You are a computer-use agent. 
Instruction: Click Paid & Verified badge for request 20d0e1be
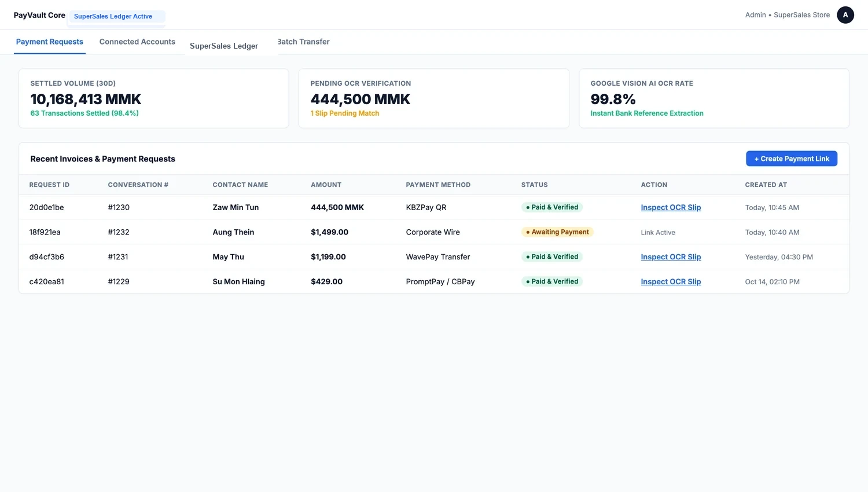coord(552,207)
